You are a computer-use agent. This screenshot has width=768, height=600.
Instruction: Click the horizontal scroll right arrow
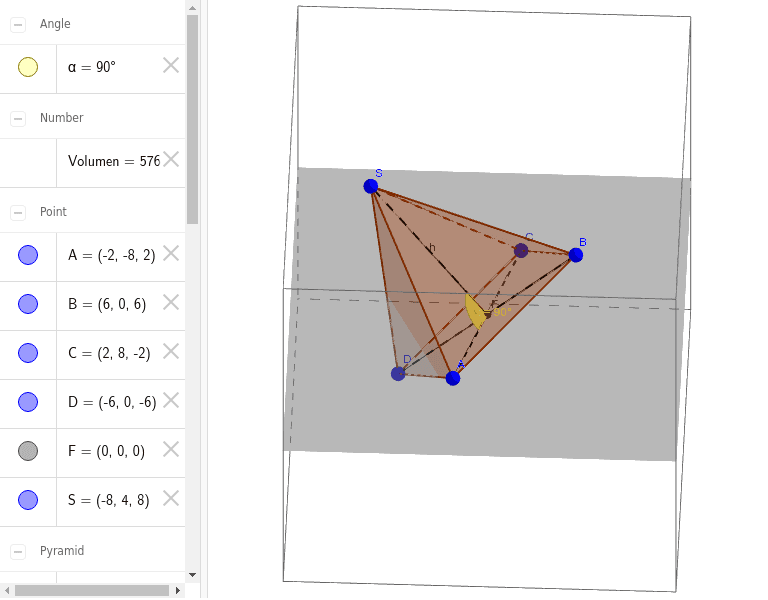pos(178,591)
